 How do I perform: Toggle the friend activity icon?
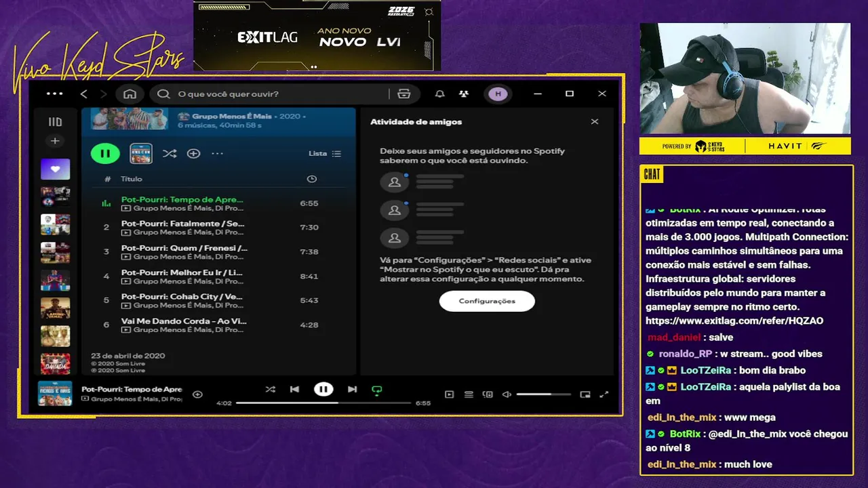(464, 94)
